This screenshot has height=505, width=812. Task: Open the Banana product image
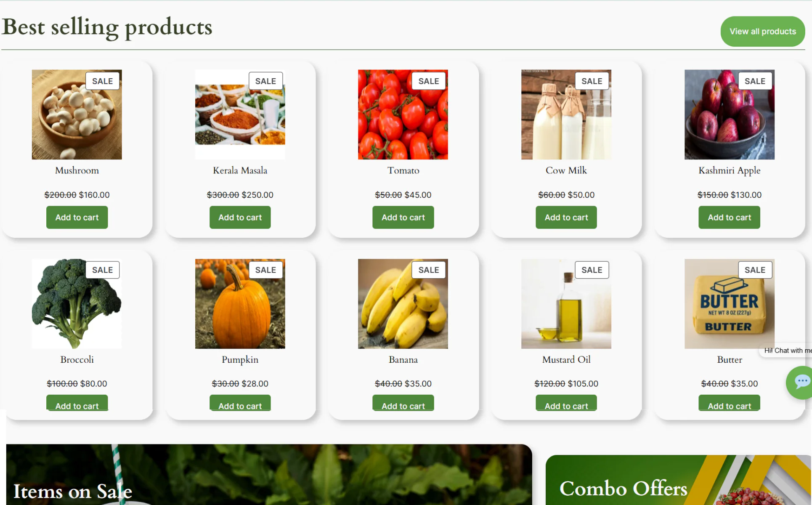pos(403,304)
